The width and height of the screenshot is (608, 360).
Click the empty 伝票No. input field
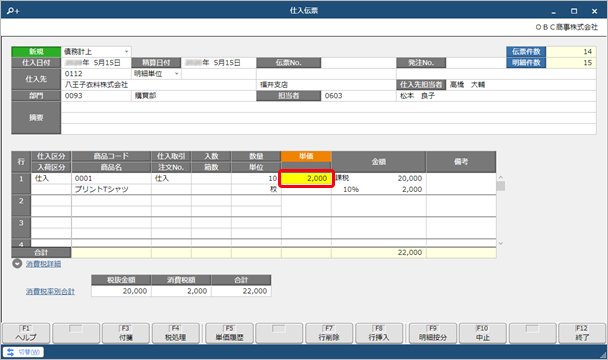click(358, 63)
